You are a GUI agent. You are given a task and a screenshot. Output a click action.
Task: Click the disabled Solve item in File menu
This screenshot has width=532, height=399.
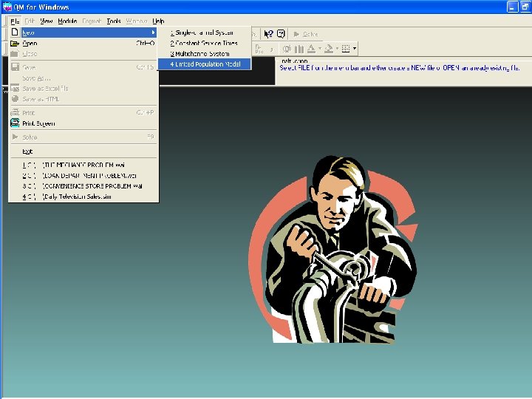(83, 137)
